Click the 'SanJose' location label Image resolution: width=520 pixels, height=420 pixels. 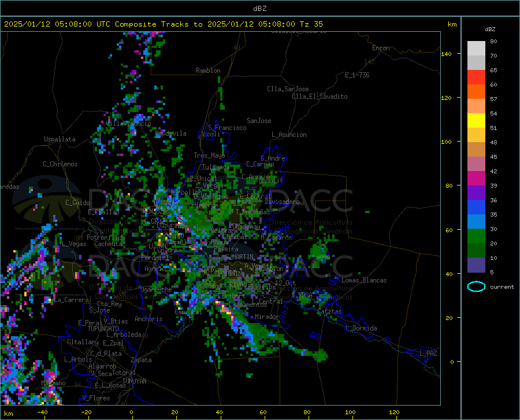point(259,121)
